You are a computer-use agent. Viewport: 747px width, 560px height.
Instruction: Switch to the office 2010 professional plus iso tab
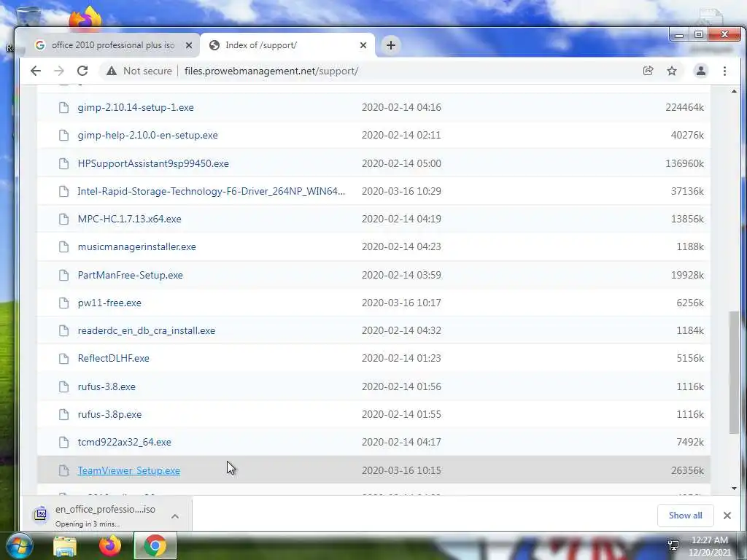tap(113, 45)
